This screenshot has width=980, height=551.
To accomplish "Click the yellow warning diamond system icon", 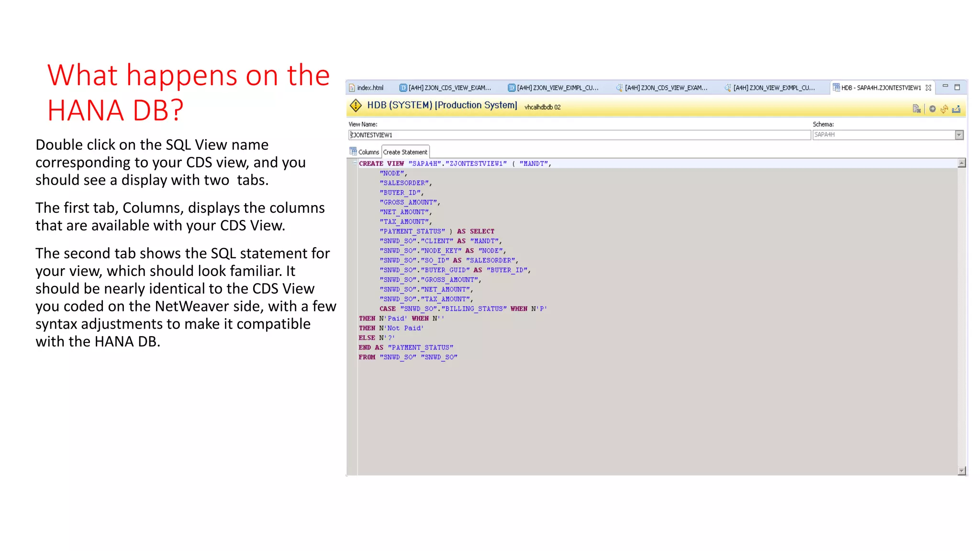I will coord(356,106).
